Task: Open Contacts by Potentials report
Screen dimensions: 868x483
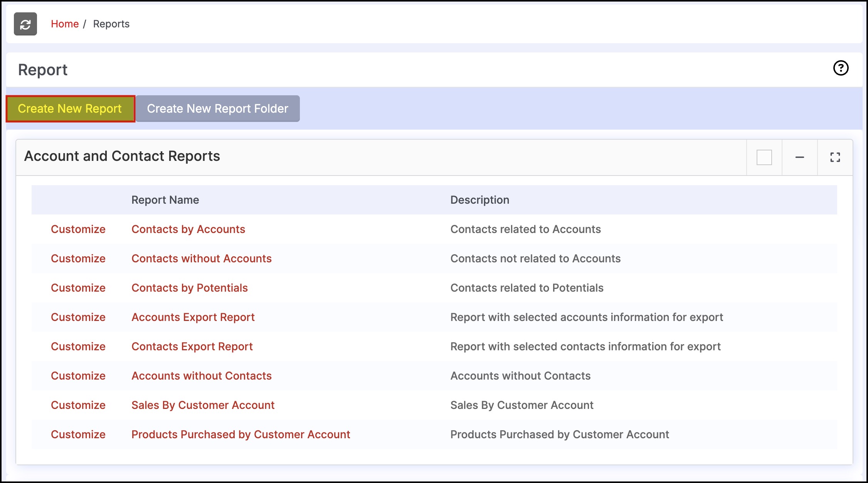Action: pos(190,288)
